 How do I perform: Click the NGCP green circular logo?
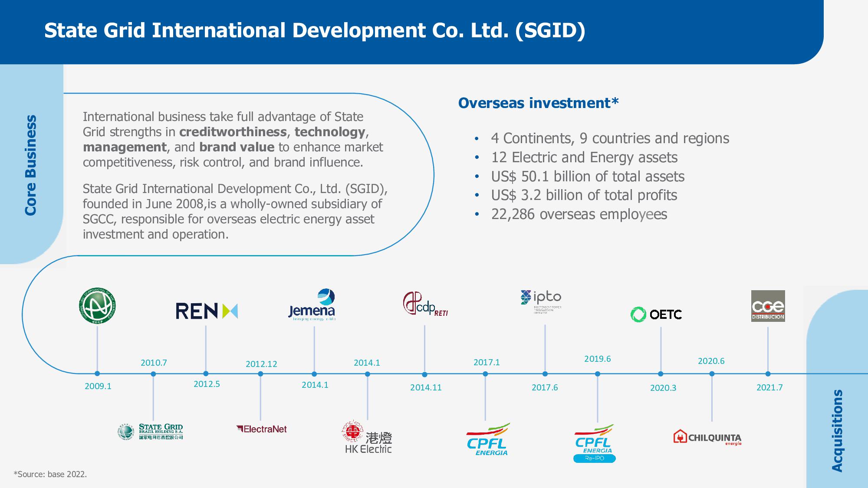tap(97, 306)
